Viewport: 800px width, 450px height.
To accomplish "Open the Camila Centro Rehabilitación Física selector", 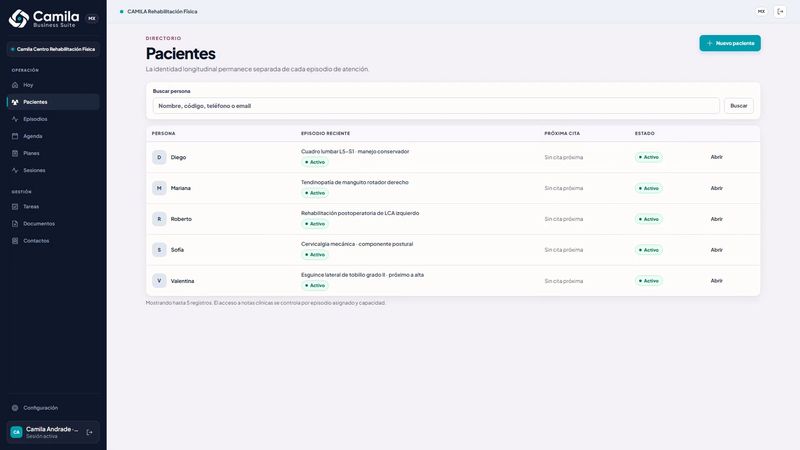I will (x=53, y=49).
